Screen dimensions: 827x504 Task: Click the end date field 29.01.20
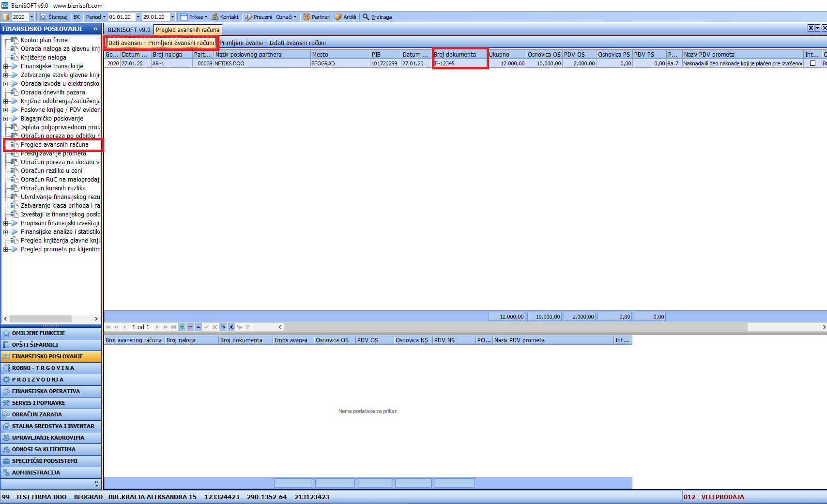click(x=156, y=17)
